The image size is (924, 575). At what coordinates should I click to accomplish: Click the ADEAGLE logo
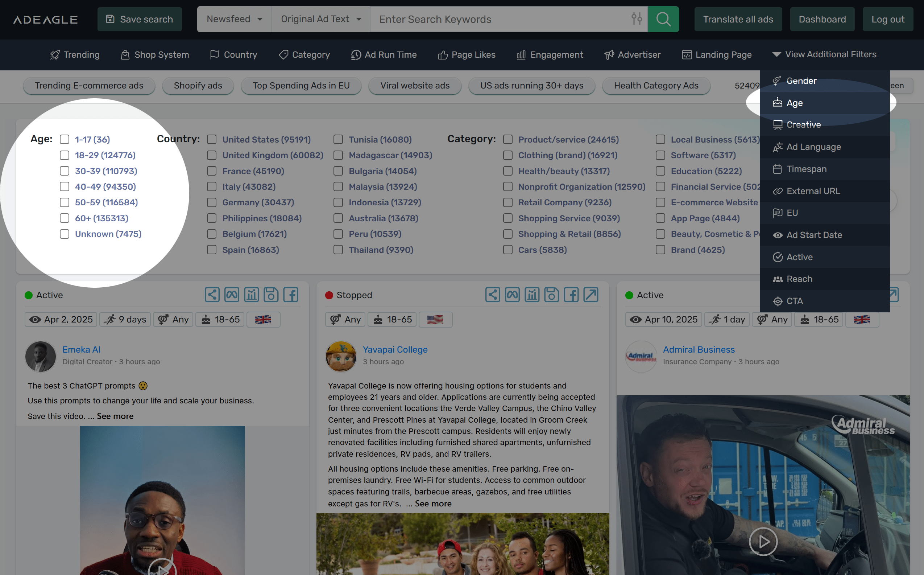click(46, 19)
